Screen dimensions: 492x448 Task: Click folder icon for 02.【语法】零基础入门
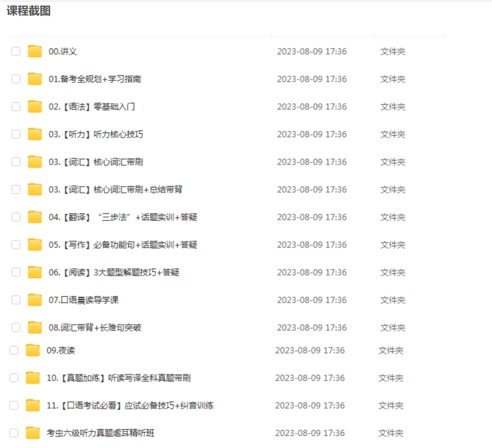(35, 107)
